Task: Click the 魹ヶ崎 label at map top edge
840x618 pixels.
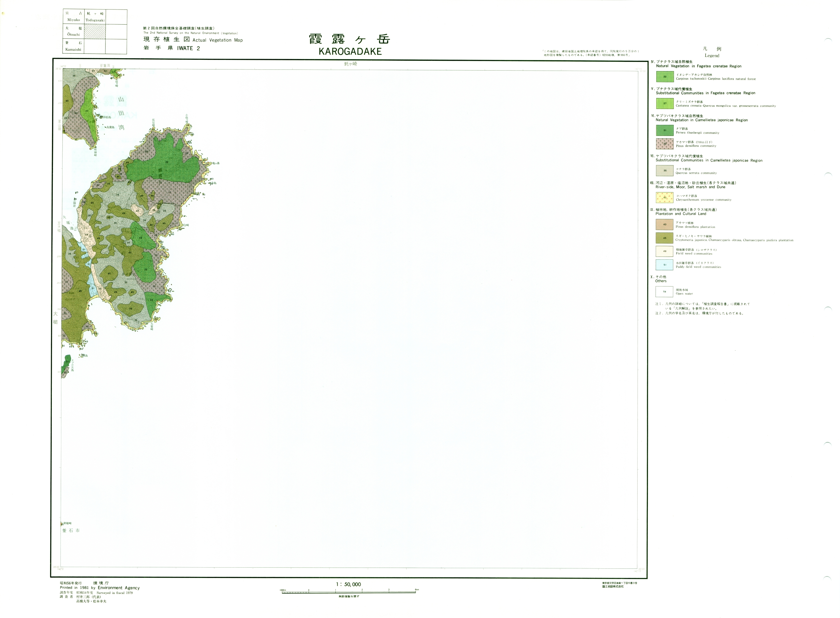Action: point(351,64)
